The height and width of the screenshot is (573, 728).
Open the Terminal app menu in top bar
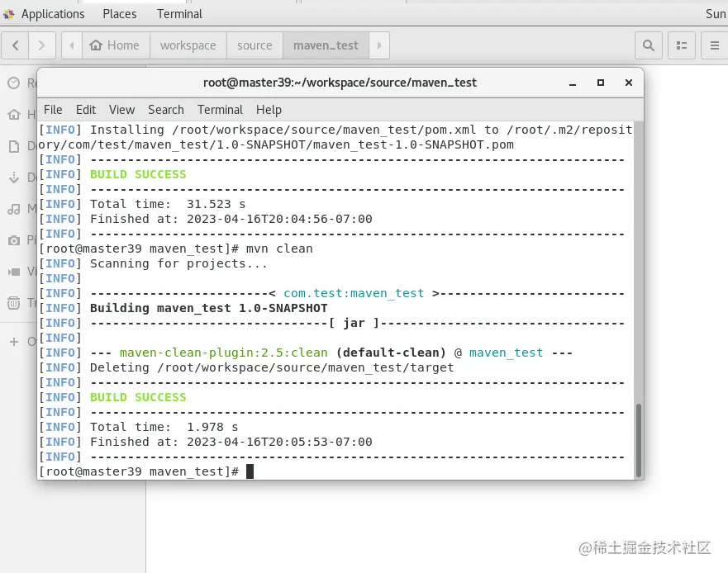tap(179, 14)
